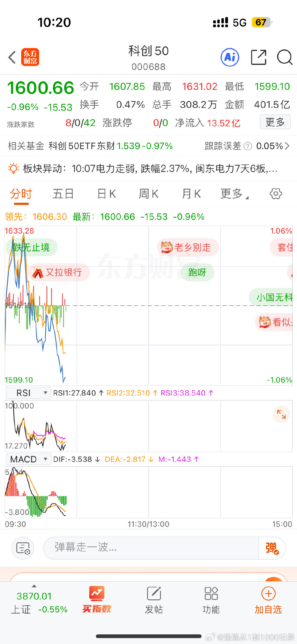Viewport: 297px width, 644px height.
Task: Tap the 跑呀 danmaku bubble
Action: (x=197, y=272)
